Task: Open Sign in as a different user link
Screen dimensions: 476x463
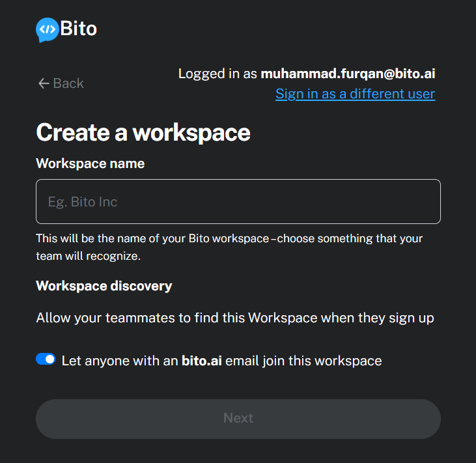Action: point(355,94)
